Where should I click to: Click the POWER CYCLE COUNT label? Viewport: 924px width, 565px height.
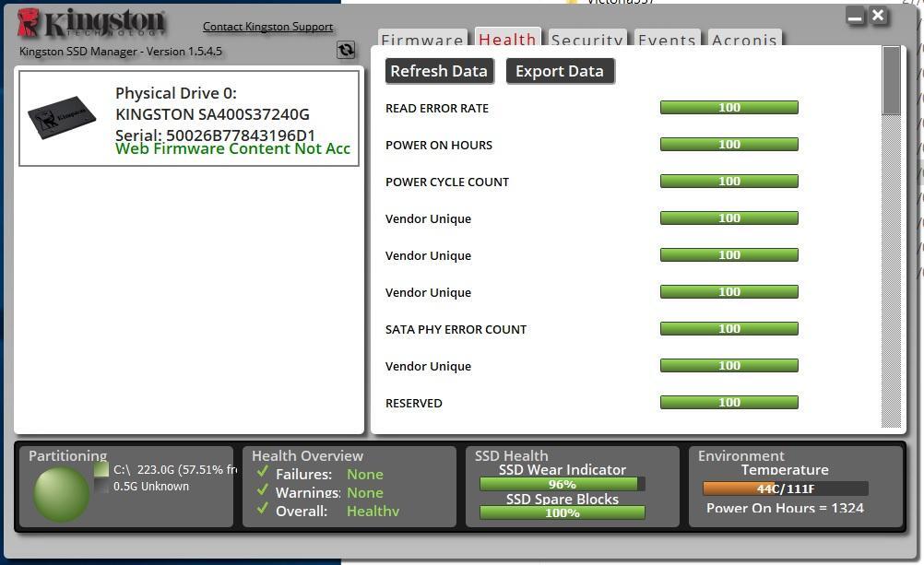tap(446, 182)
